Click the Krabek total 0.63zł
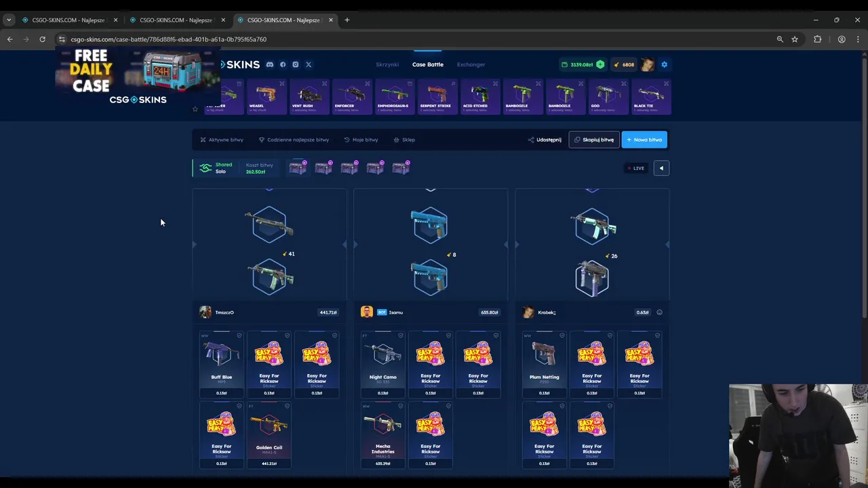Screen dimensions: 868x488 coord(642,312)
